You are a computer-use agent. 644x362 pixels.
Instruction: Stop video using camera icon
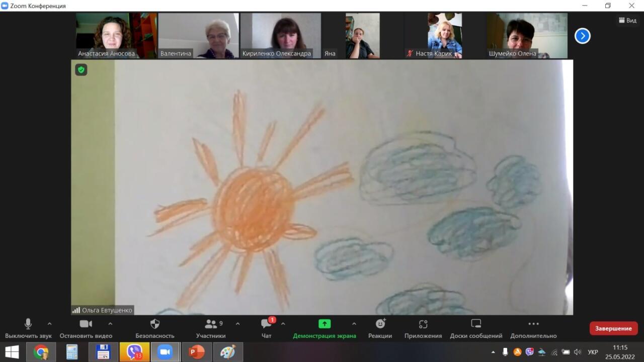tap(86, 328)
